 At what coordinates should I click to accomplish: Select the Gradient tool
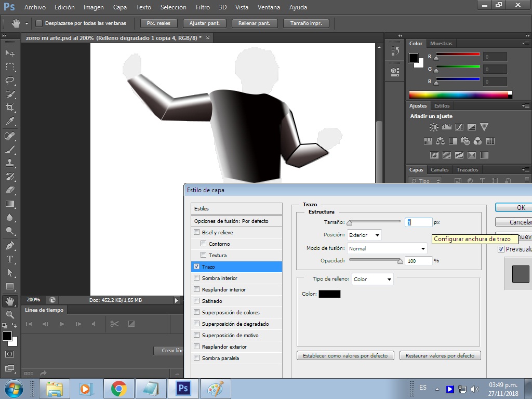(x=10, y=204)
